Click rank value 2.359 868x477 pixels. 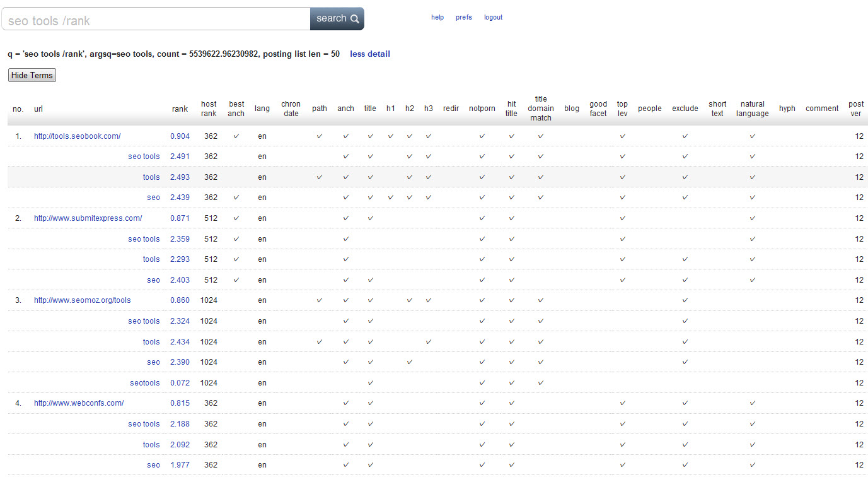pyautogui.click(x=180, y=239)
